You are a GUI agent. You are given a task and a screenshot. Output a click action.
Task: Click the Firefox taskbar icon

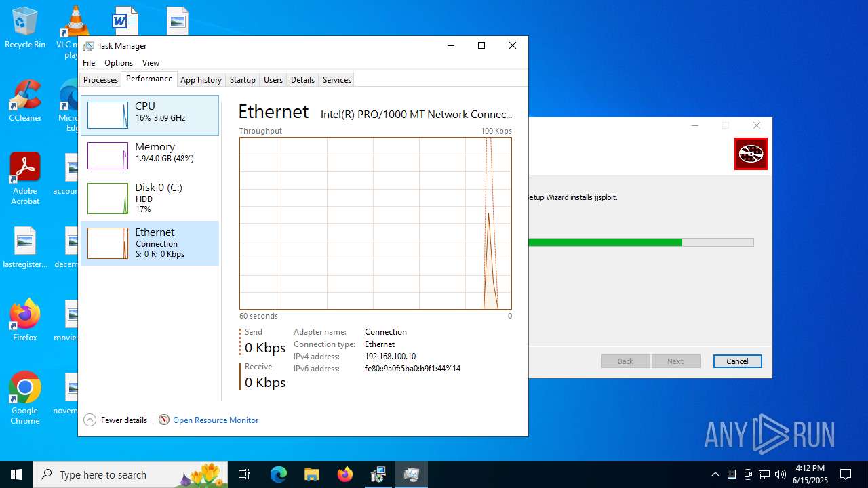[x=344, y=474]
